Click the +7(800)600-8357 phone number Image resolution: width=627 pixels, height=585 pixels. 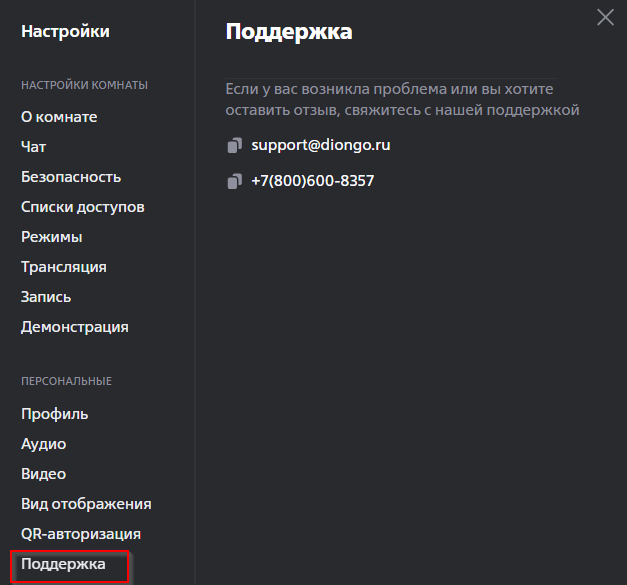point(312,181)
